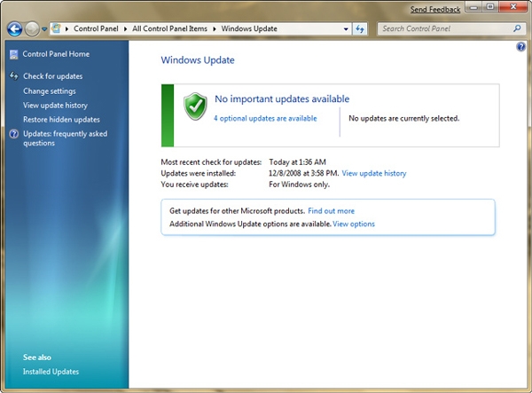Click the Check for updates arrows icon
Screen dimensions: 532x393
14,75
